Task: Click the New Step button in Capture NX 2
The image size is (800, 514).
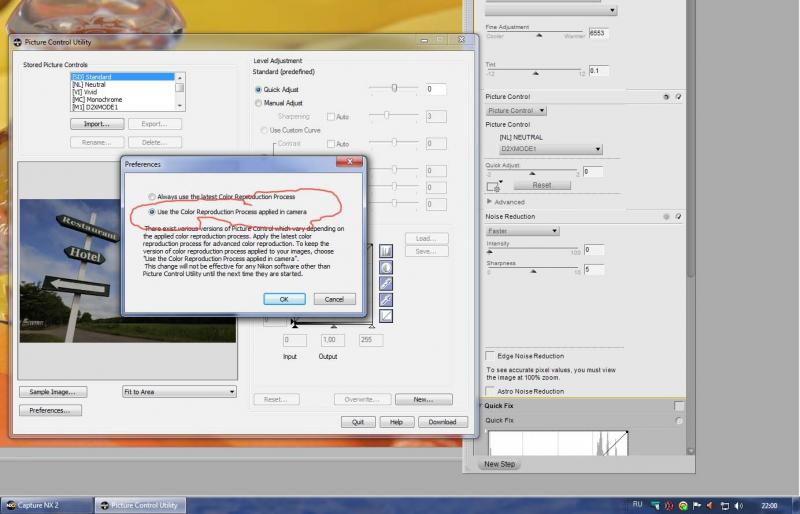Action: (499, 464)
